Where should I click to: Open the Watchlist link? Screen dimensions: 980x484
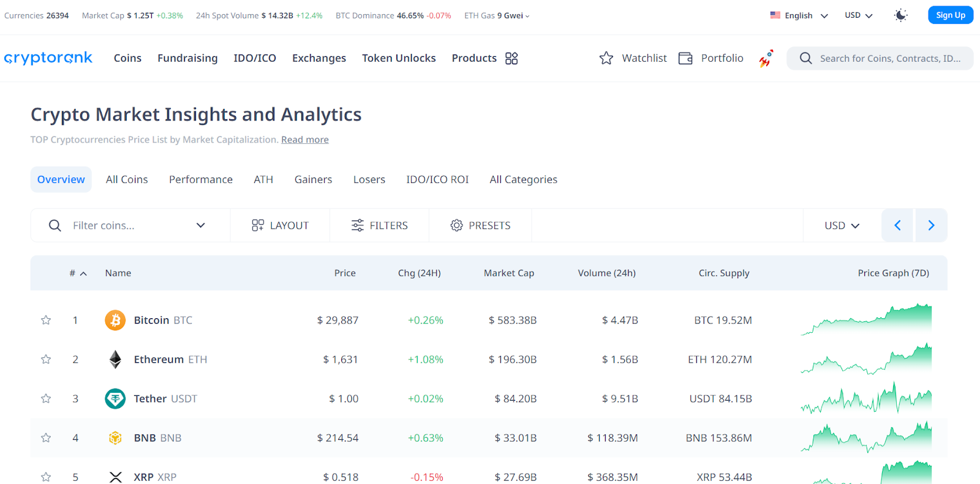click(633, 58)
